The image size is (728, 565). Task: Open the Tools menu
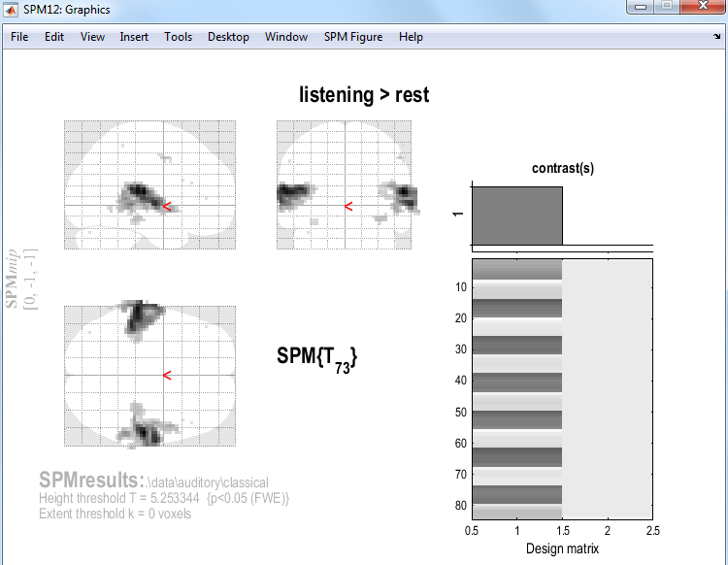(x=178, y=37)
